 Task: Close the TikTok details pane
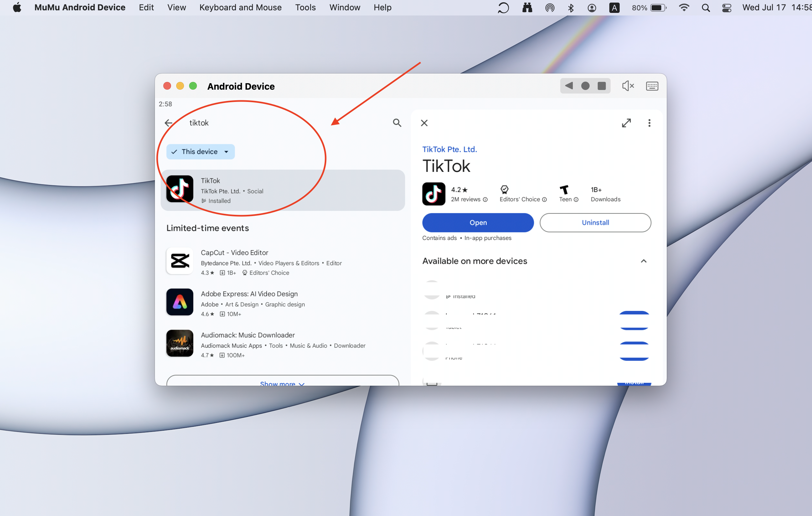coord(424,123)
